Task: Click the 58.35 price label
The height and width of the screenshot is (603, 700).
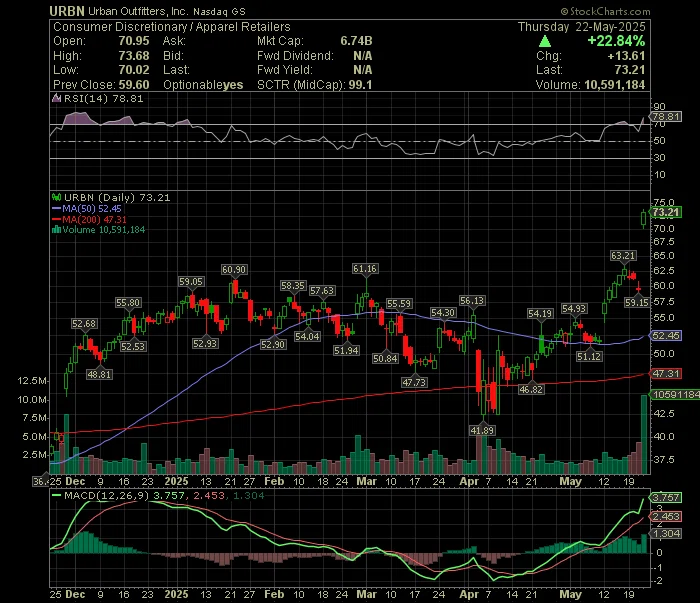Action: pyautogui.click(x=293, y=286)
